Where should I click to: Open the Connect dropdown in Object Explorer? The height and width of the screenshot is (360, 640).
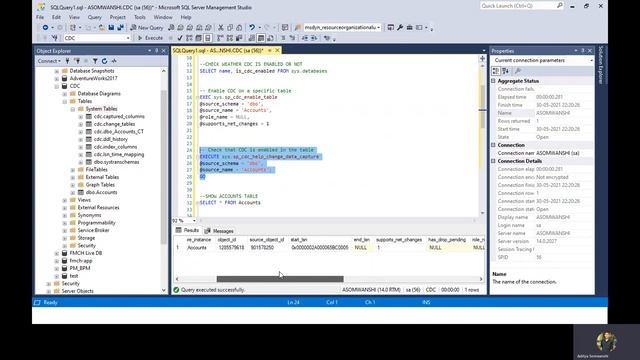tap(49, 61)
